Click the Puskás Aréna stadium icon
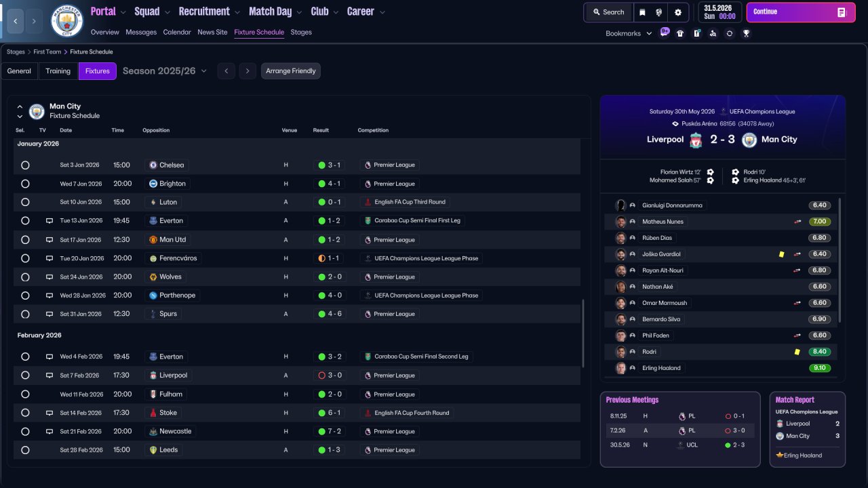The height and width of the screenshot is (488, 868). (675, 124)
